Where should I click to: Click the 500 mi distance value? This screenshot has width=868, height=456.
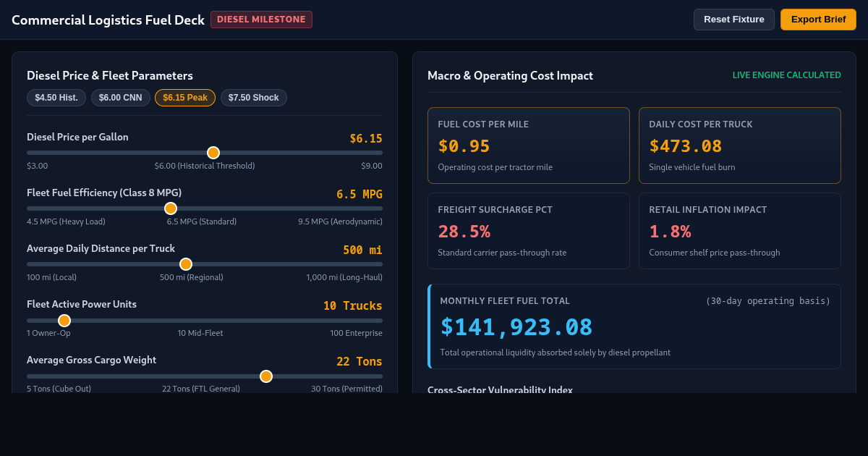pyautogui.click(x=362, y=250)
